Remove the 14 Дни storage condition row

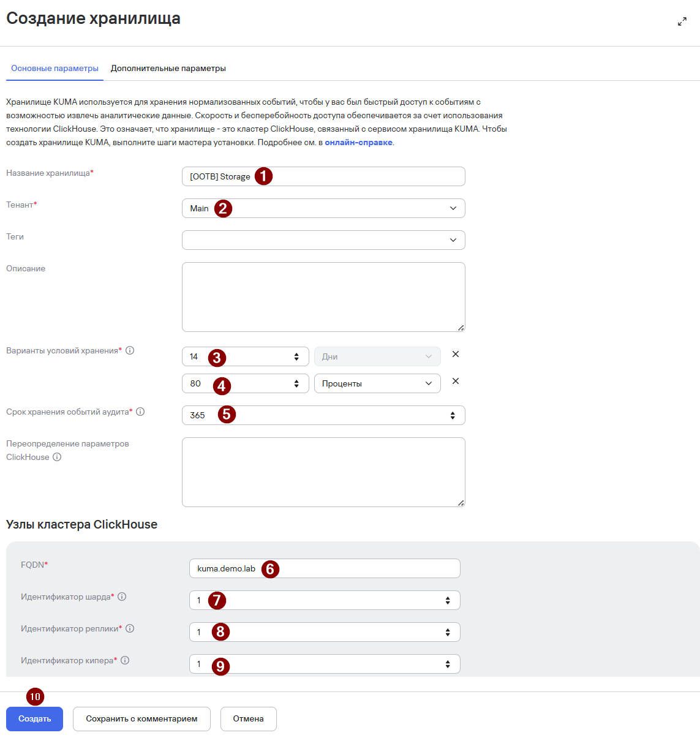[x=456, y=354]
